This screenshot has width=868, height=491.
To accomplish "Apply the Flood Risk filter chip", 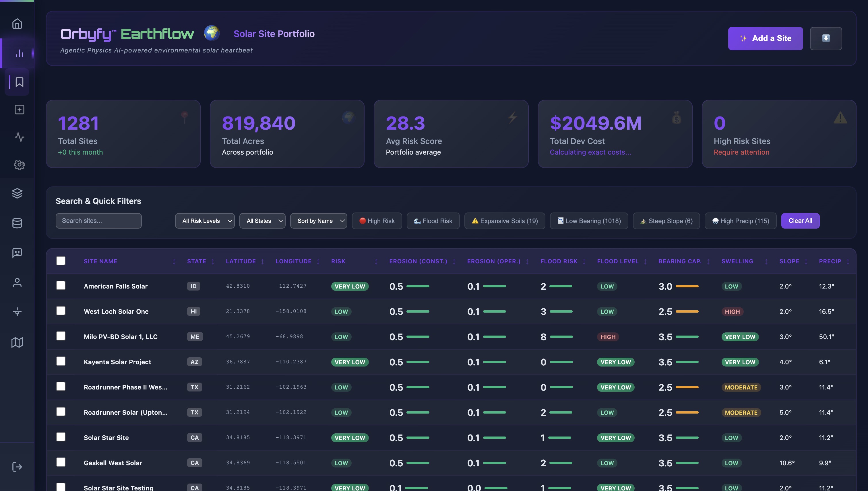I will pos(433,221).
